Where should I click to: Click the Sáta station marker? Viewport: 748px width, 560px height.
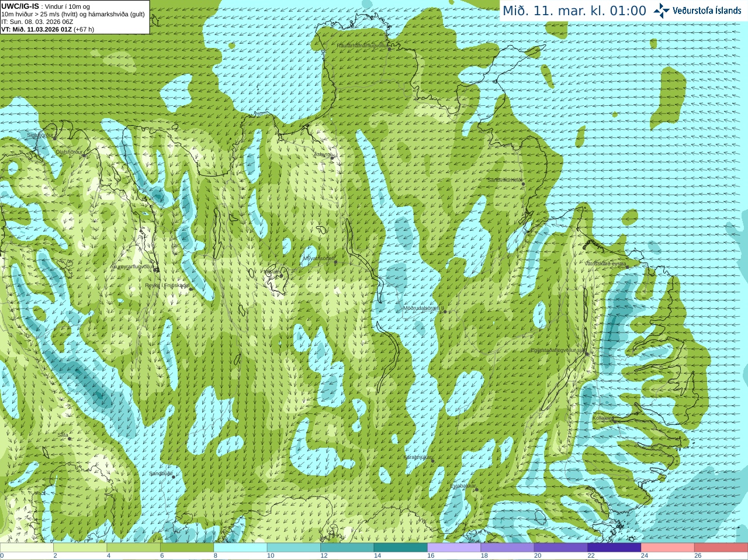tap(70, 438)
